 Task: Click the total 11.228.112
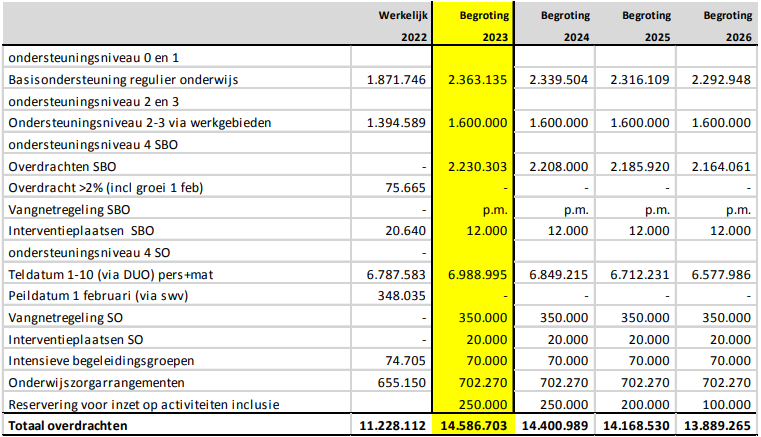coord(392,426)
